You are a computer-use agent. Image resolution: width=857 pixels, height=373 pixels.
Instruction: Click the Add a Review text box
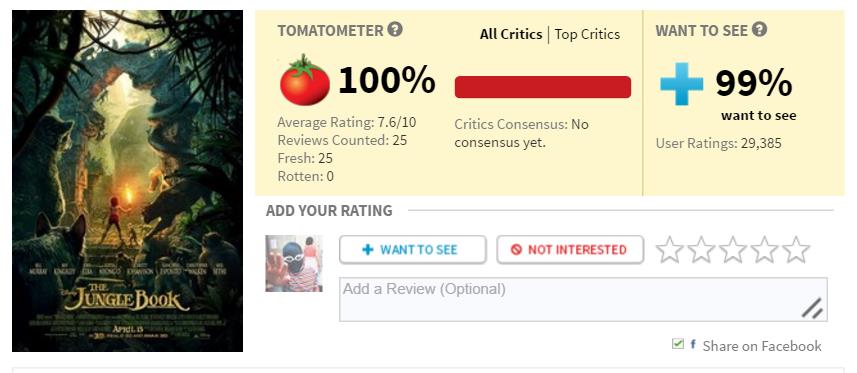pyautogui.click(x=583, y=299)
